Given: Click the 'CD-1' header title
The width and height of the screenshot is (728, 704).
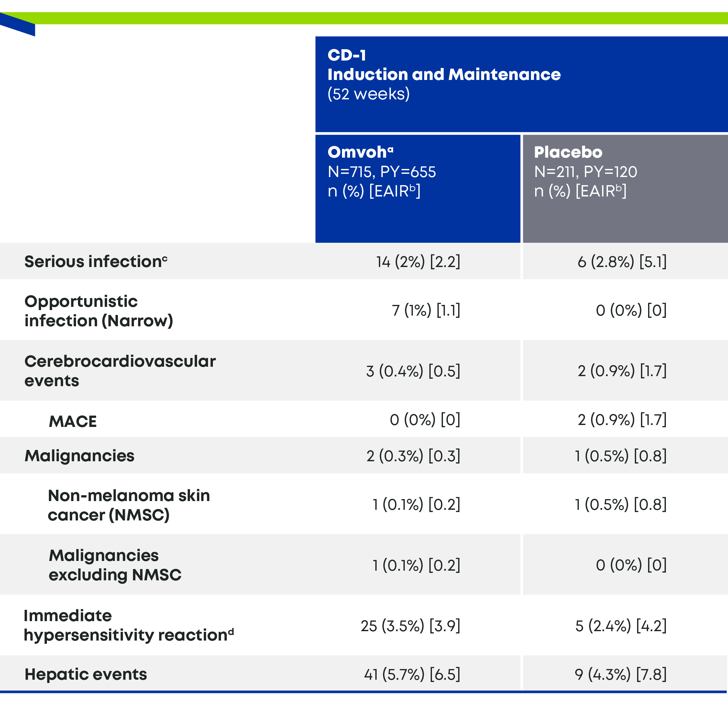Looking at the screenshot, I should click(347, 55).
